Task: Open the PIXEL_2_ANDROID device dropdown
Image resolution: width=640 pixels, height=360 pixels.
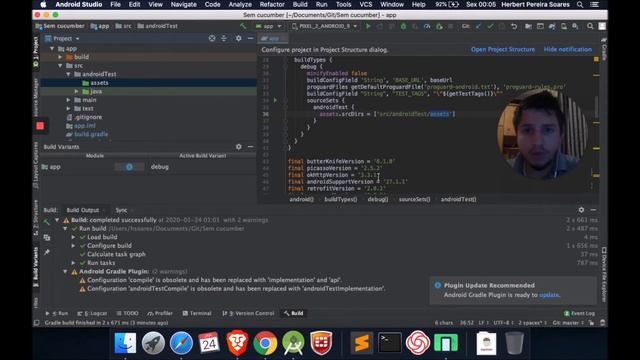Action: (x=325, y=26)
